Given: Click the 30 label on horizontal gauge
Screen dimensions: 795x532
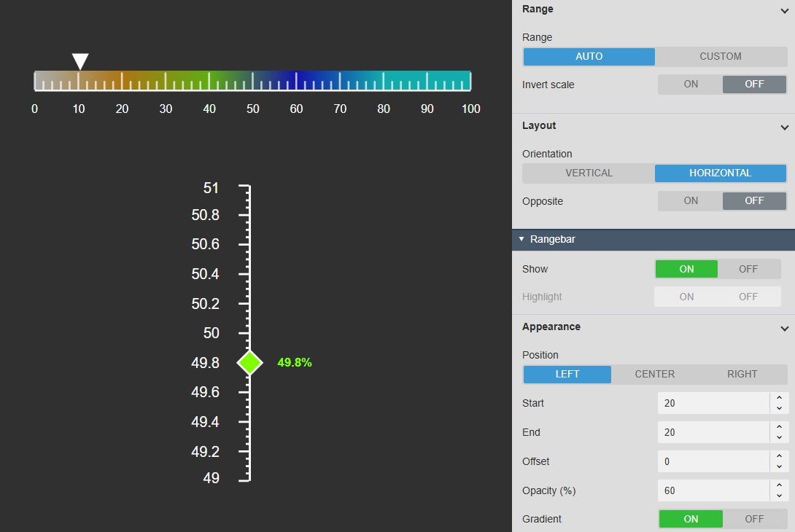Looking at the screenshot, I should tap(166, 109).
